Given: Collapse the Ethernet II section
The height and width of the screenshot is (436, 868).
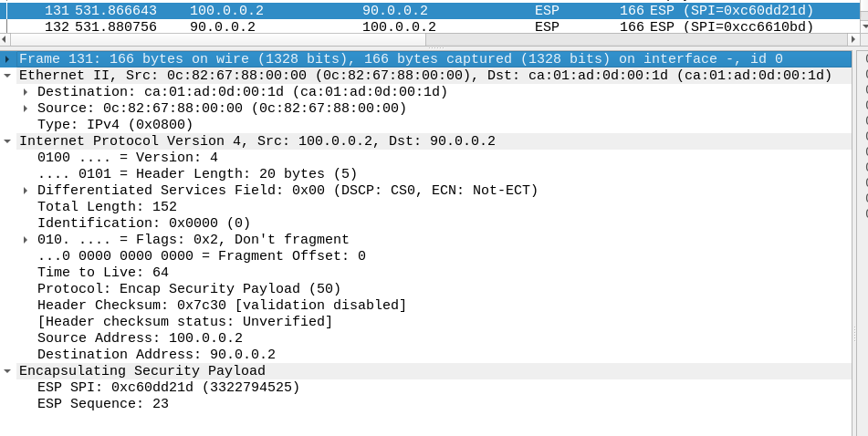Looking at the screenshot, I should pos(7,76).
